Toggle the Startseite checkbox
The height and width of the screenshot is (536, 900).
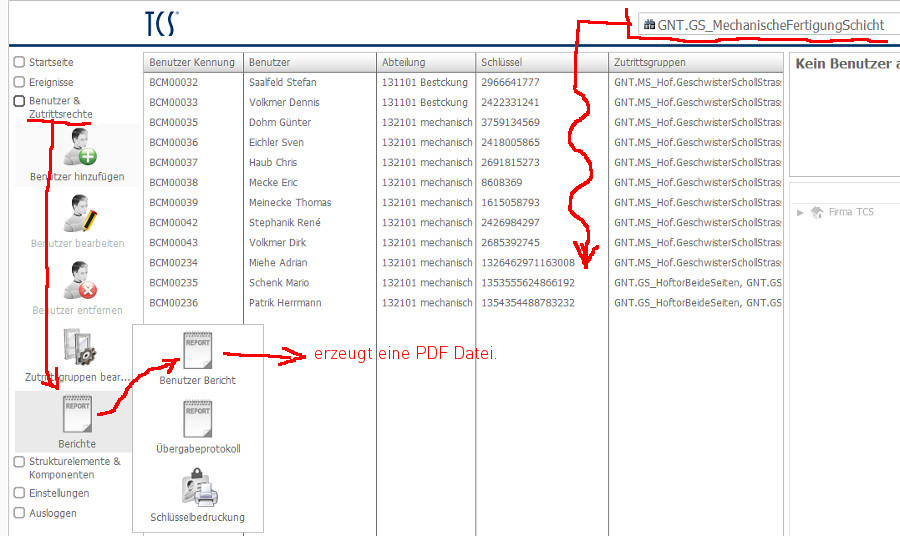coord(19,62)
